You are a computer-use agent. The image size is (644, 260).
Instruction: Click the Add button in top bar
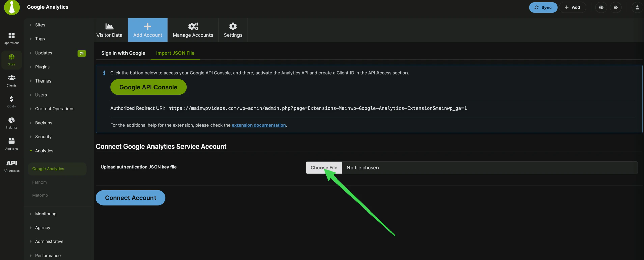point(572,7)
